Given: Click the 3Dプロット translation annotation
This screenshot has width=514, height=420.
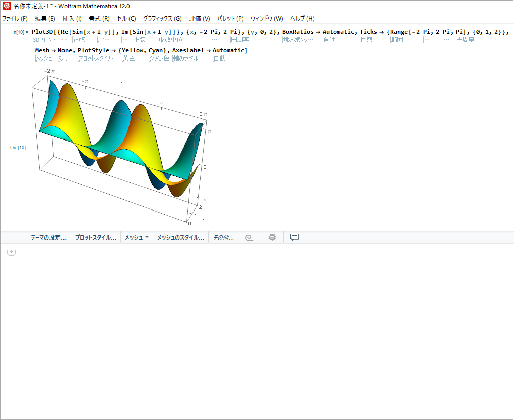Looking at the screenshot, I should (x=44, y=40).
